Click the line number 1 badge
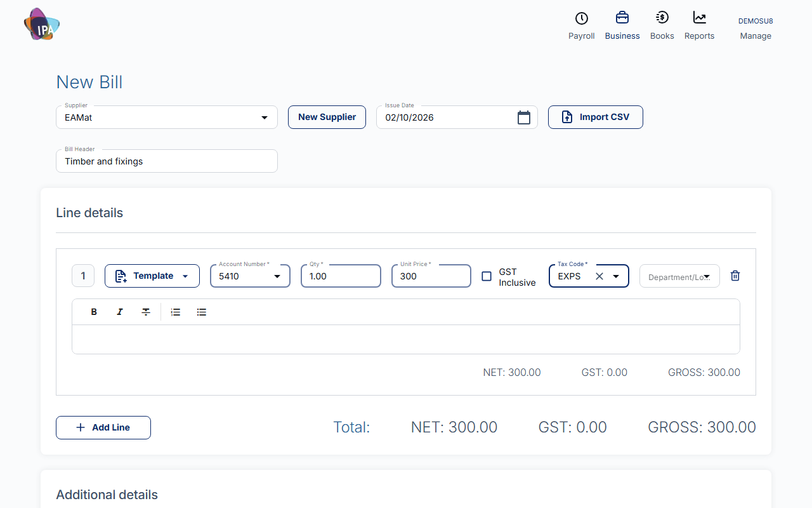Image resolution: width=812 pixels, height=508 pixels. tap(83, 276)
